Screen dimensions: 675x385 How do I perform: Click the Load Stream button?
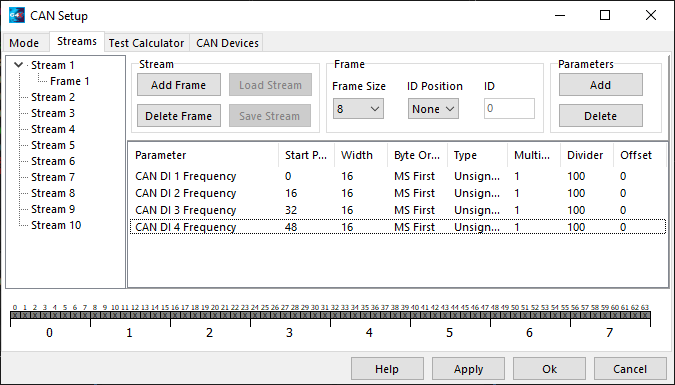(270, 85)
